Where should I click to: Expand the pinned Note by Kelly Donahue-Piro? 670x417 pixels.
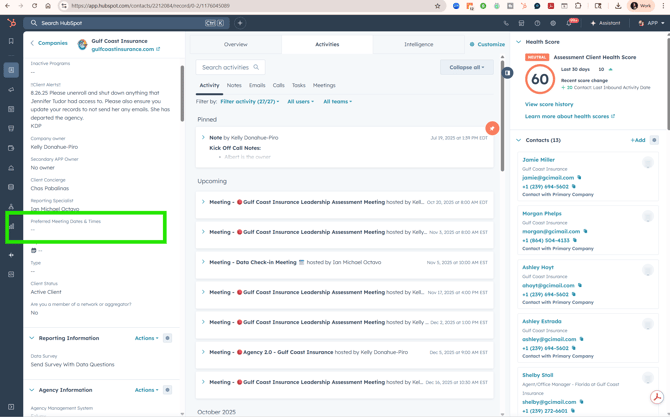coord(203,138)
